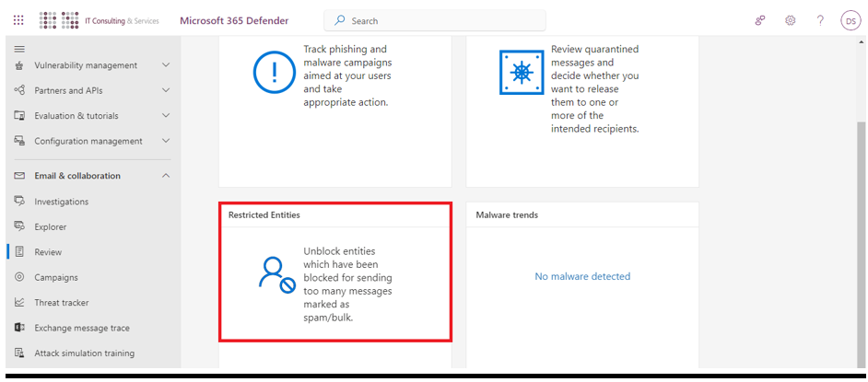Open the community connections icon in header
The image size is (868, 382).
click(760, 20)
